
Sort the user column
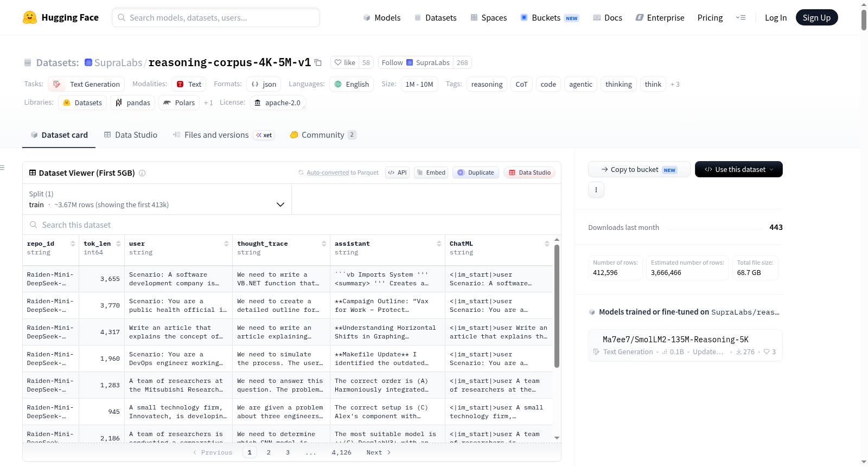click(x=226, y=244)
